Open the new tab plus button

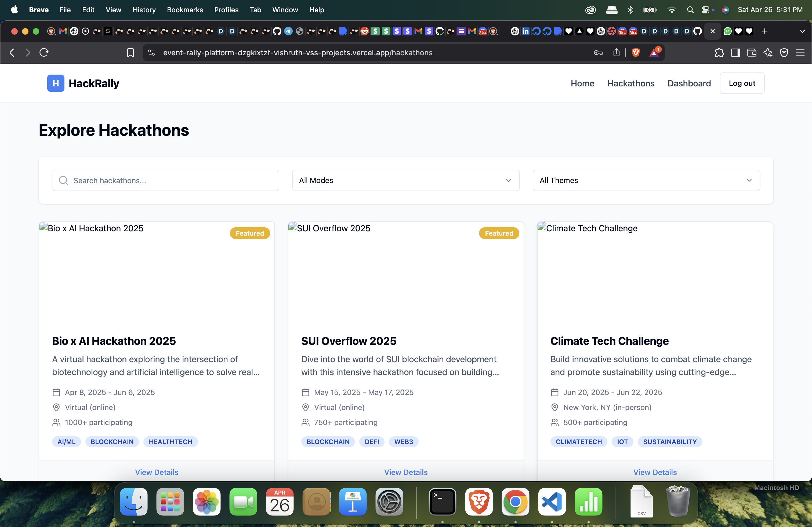tap(764, 31)
